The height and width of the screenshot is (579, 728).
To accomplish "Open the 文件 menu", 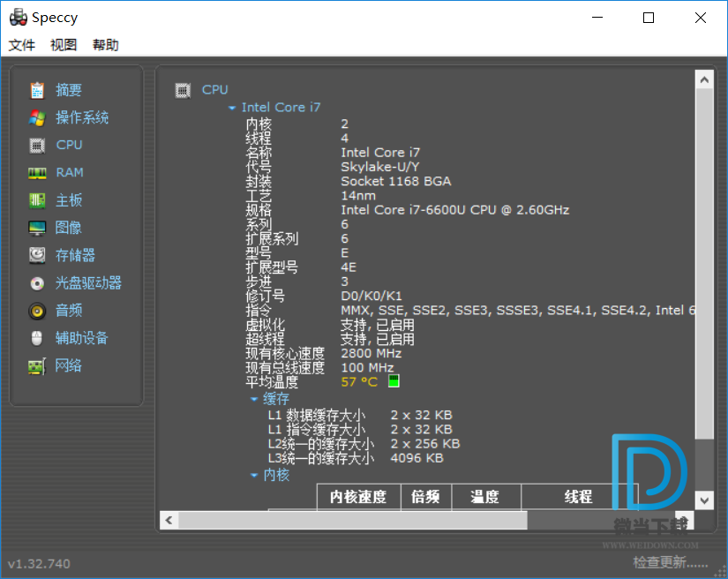I will coord(22,45).
